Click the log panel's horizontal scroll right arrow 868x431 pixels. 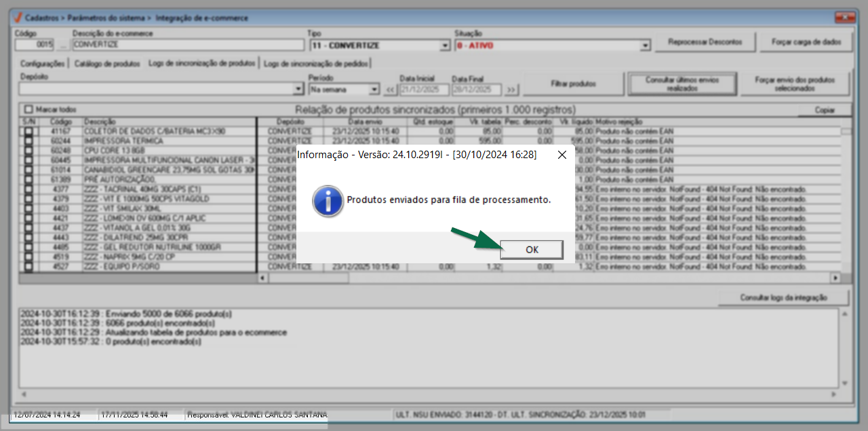(835, 394)
